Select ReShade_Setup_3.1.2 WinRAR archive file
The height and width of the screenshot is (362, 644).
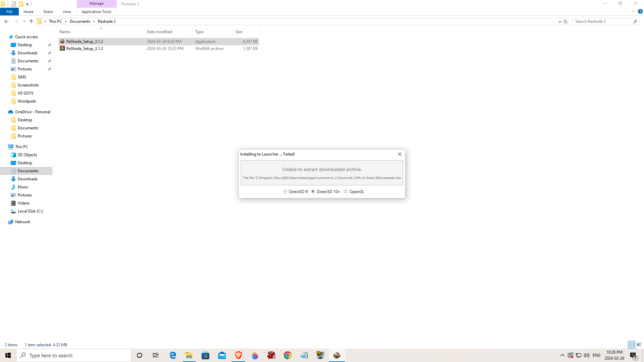click(x=158, y=49)
